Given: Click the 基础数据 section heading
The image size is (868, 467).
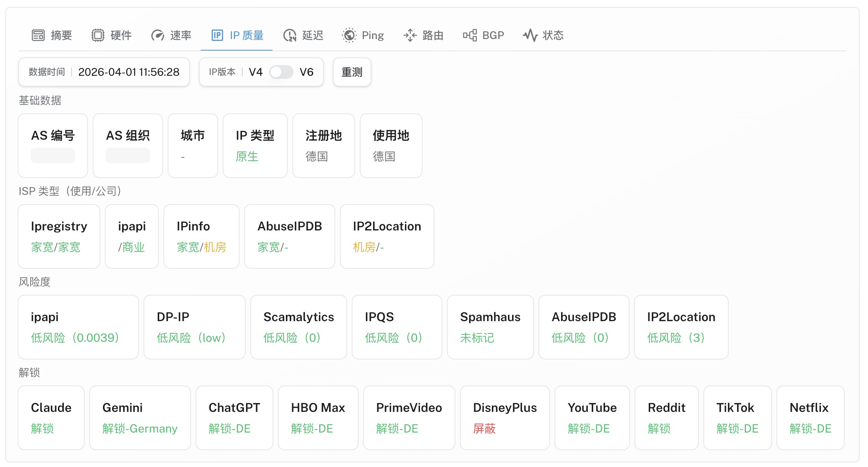Looking at the screenshot, I should point(40,100).
